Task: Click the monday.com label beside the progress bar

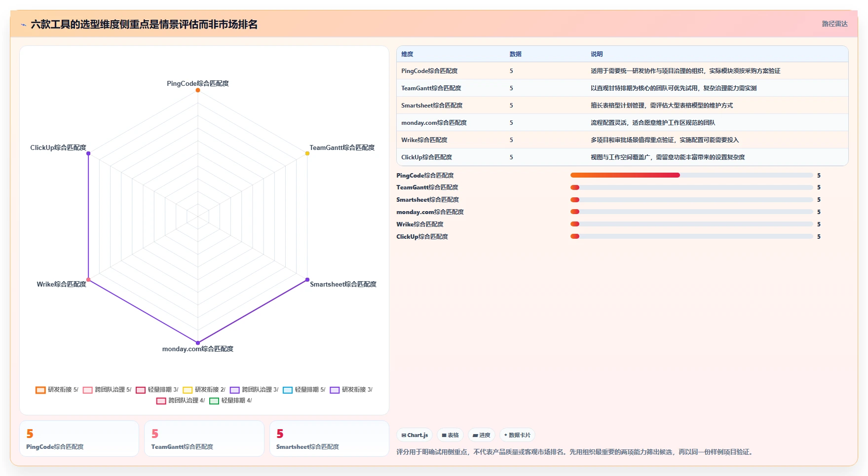Action: pyautogui.click(x=430, y=212)
